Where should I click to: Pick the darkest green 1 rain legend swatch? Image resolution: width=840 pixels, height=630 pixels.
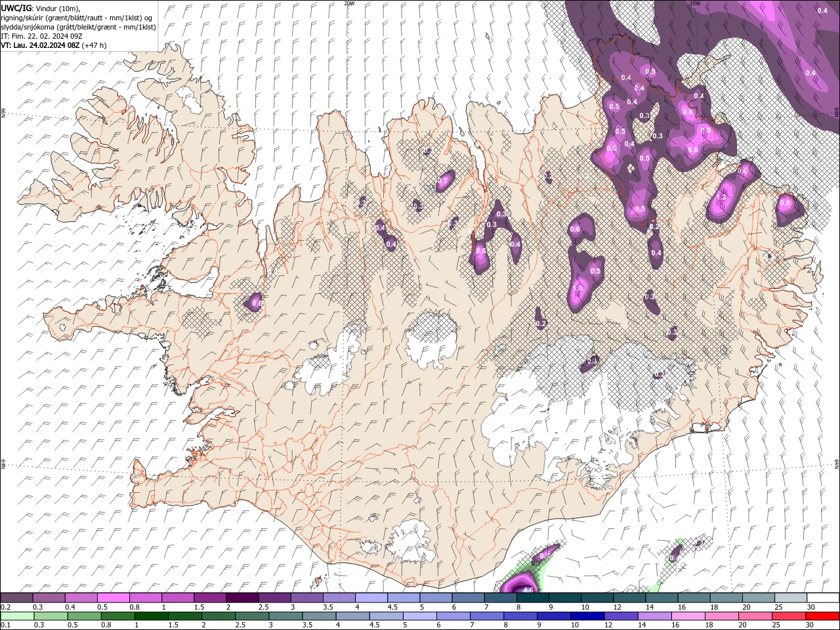tap(151, 616)
